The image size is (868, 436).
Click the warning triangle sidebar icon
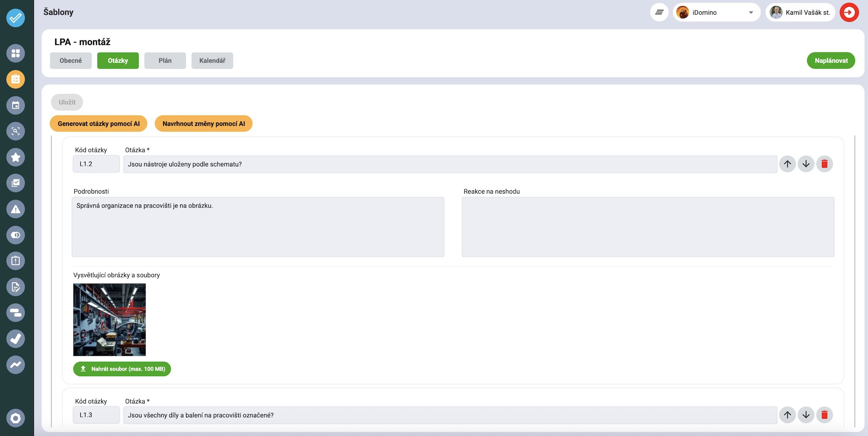coord(16,209)
